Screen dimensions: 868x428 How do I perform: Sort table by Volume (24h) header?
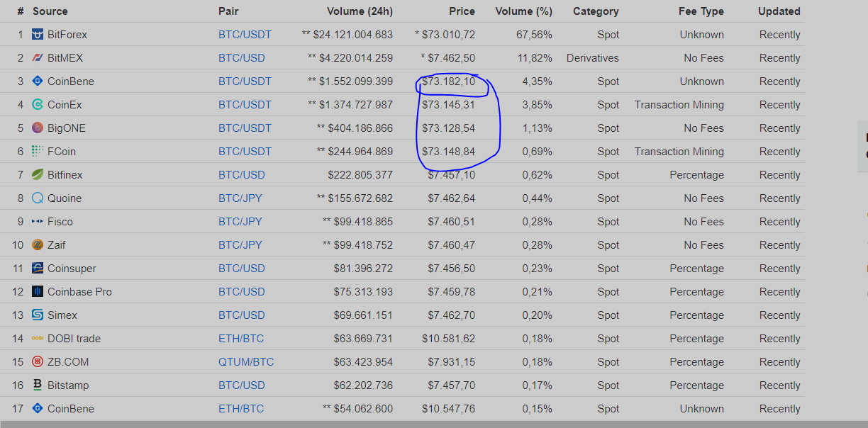point(360,11)
